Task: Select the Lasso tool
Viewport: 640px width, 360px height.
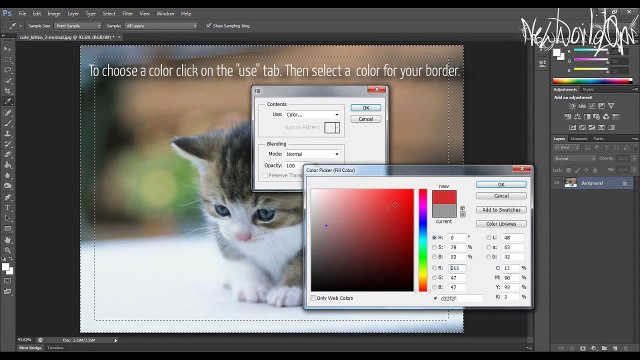Action: [x=8, y=70]
